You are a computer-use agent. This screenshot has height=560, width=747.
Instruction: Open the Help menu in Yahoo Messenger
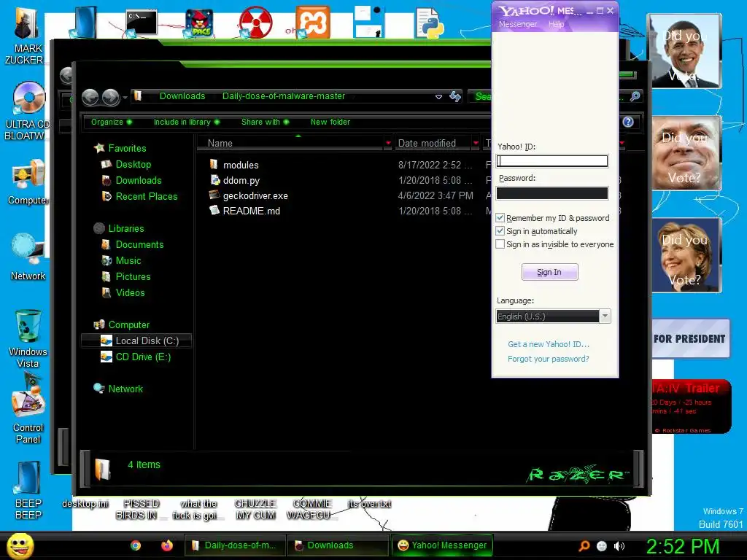pos(556,24)
